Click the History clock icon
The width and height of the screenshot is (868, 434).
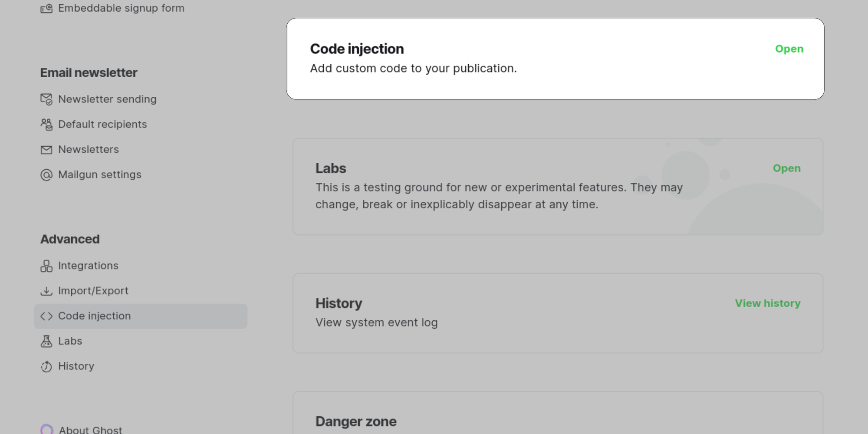(46, 367)
